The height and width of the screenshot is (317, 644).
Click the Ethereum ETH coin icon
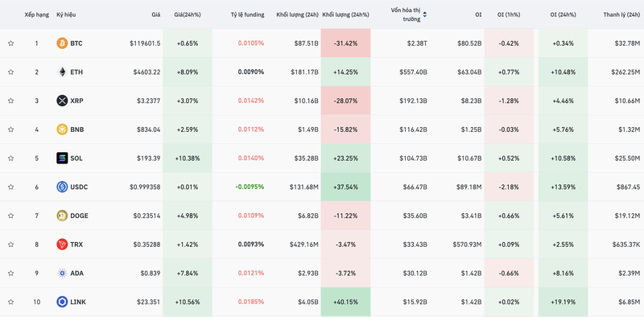[x=62, y=72]
